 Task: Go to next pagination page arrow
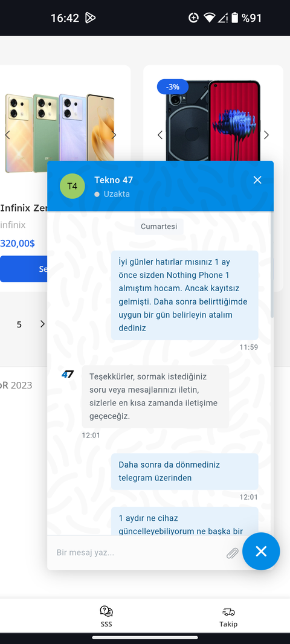tap(42, 324)
